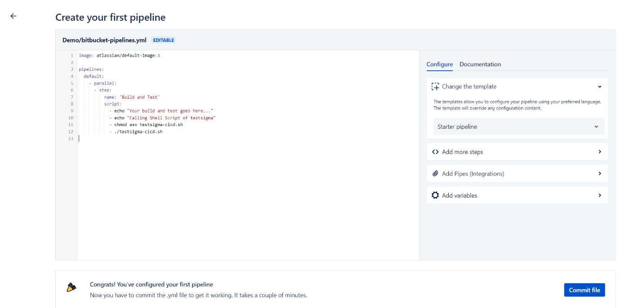
Task: Click line number 12 in the gutter
Action: (x=71, y=131)
